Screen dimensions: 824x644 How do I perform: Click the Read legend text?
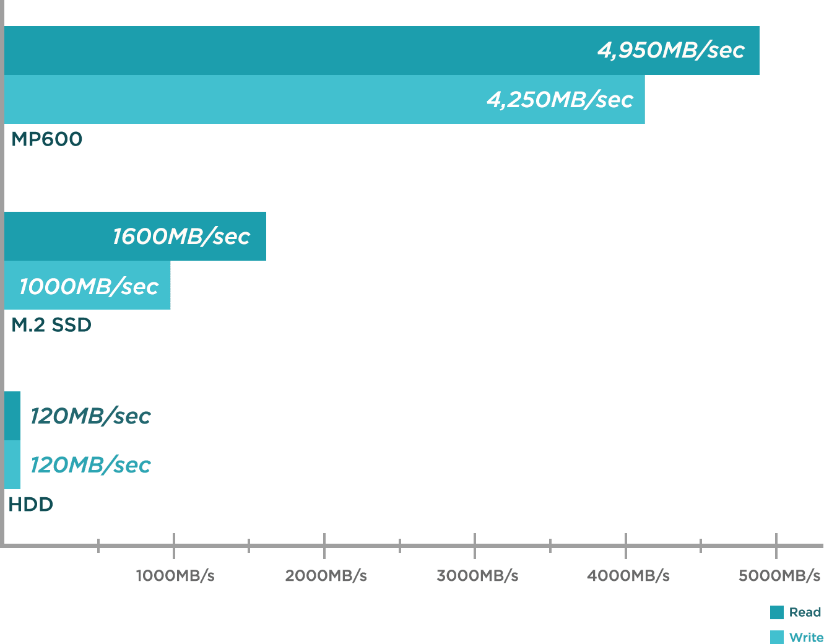tap(805, 612)
